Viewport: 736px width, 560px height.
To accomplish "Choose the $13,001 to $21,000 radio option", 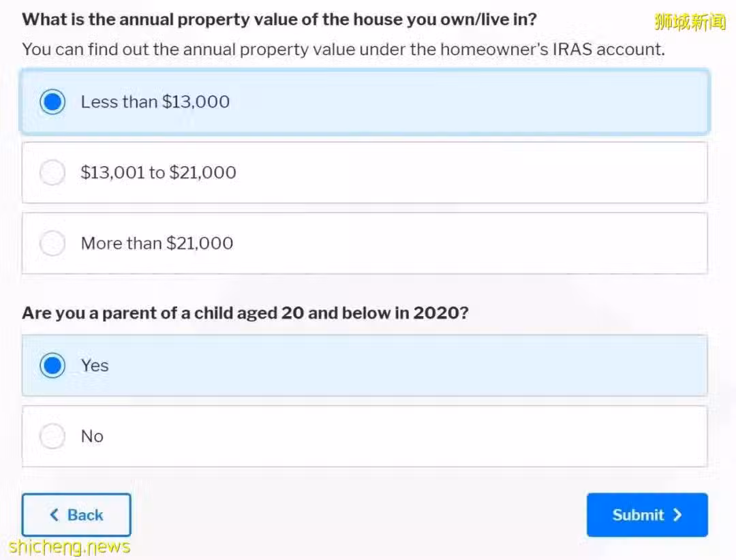I will click(52, 172).
